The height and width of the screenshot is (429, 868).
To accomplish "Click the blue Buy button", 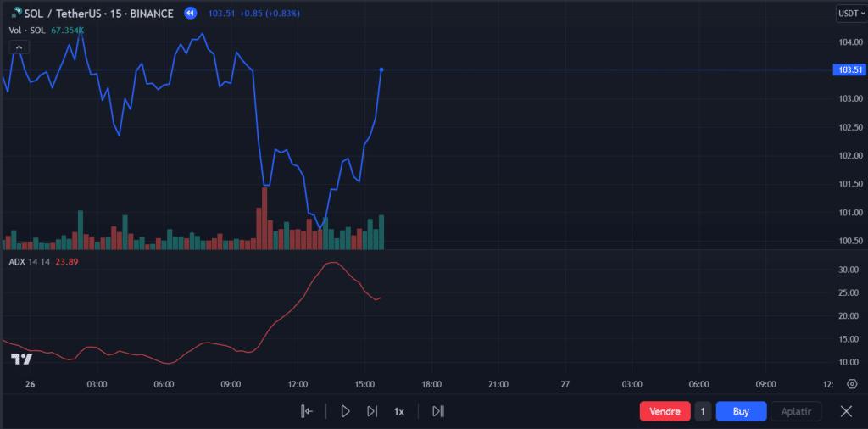I will point(741,411).
